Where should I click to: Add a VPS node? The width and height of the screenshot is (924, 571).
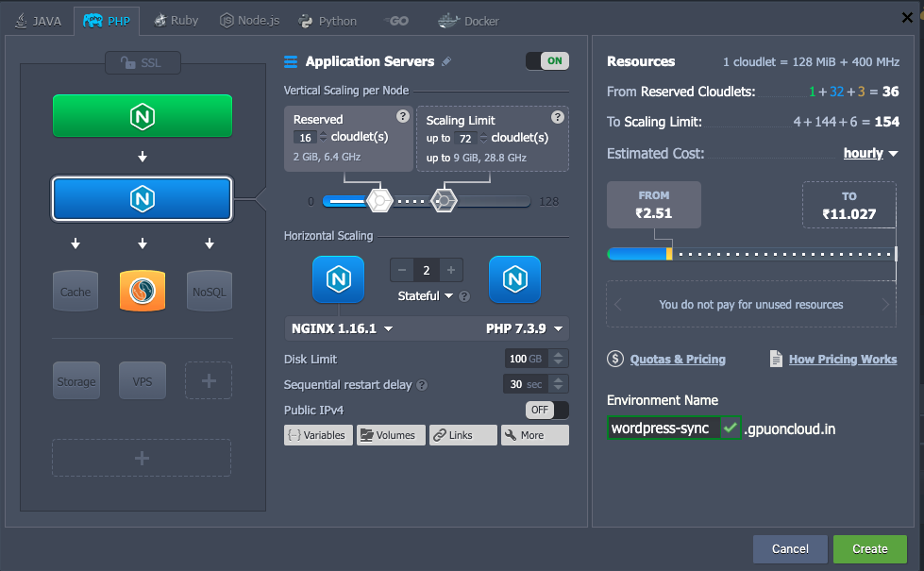(x=142, y=381)
